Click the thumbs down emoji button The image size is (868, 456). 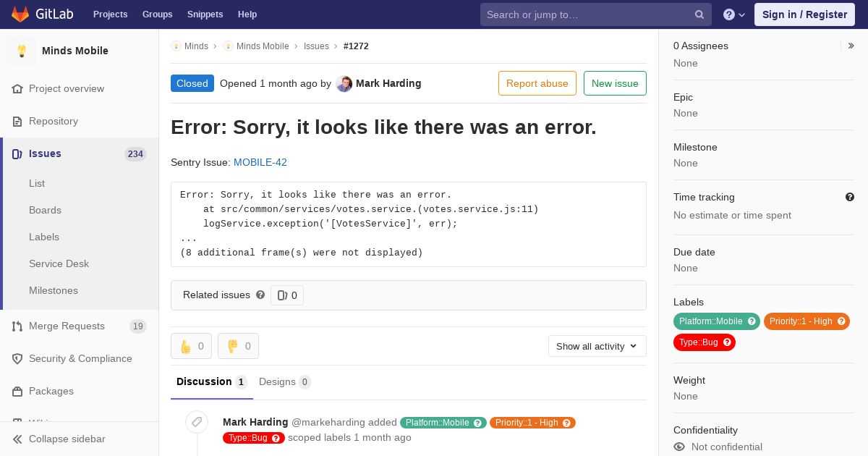(x=238, y=346)
